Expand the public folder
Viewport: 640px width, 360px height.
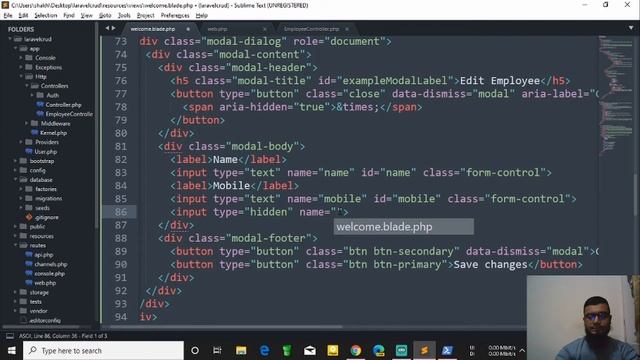[16, 227]
